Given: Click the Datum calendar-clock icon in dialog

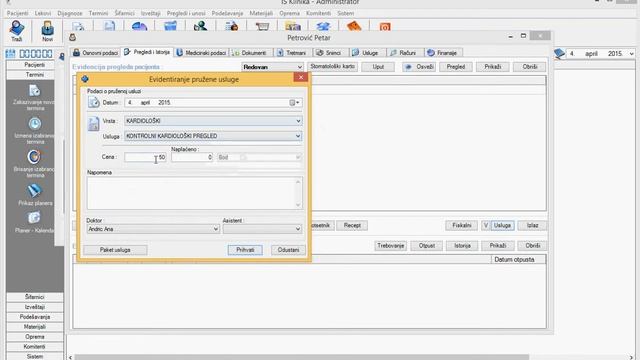Looking at the screenshot, I should 94,102.
